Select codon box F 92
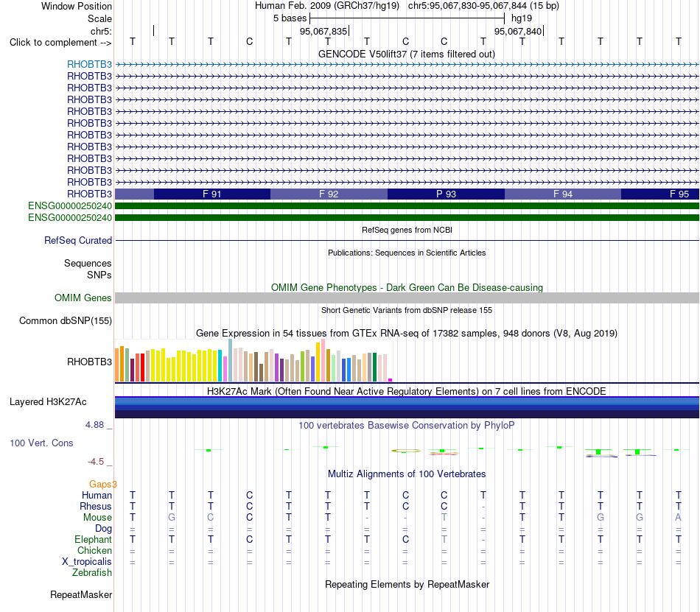The image size is (700, 612). pyautogui.click(x=329, y=194)
